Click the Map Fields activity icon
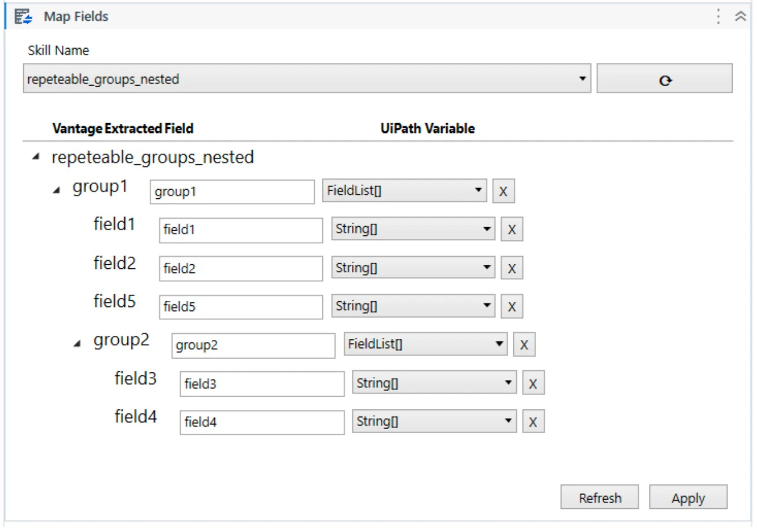757x532 pixels. click(x=23, y=17)
